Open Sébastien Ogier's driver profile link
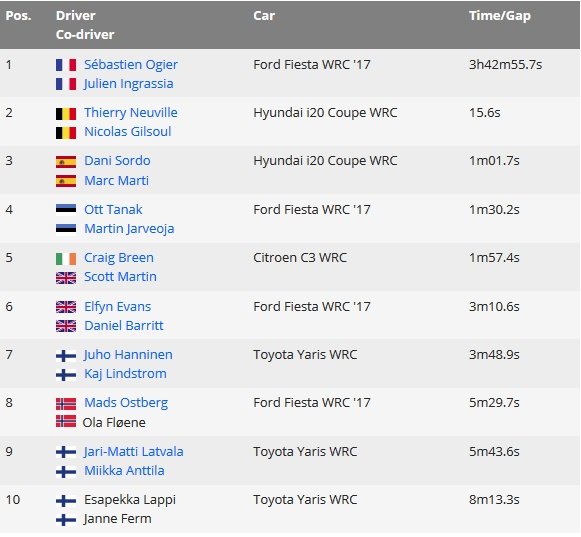 click(x=131, y=65)
